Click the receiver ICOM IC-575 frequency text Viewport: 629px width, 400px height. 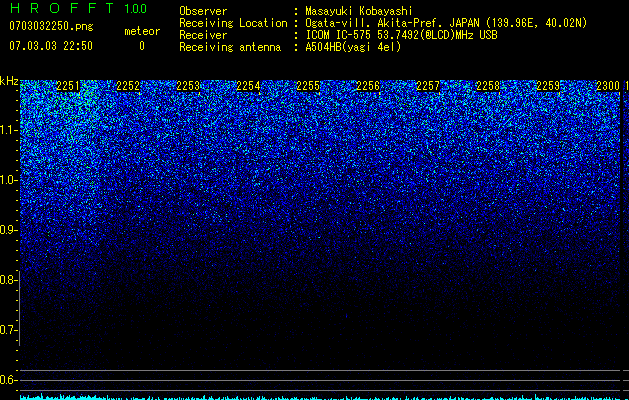(x=401, y=35)
